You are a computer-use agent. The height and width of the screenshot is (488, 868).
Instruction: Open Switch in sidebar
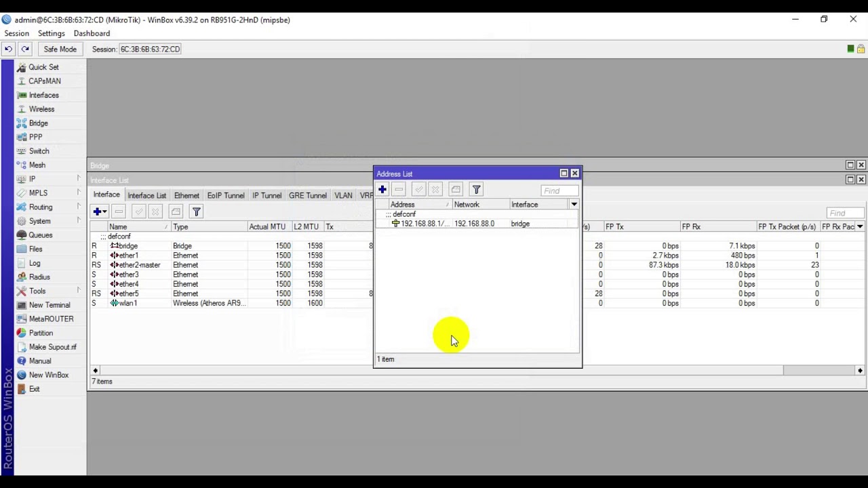[39, 151]
